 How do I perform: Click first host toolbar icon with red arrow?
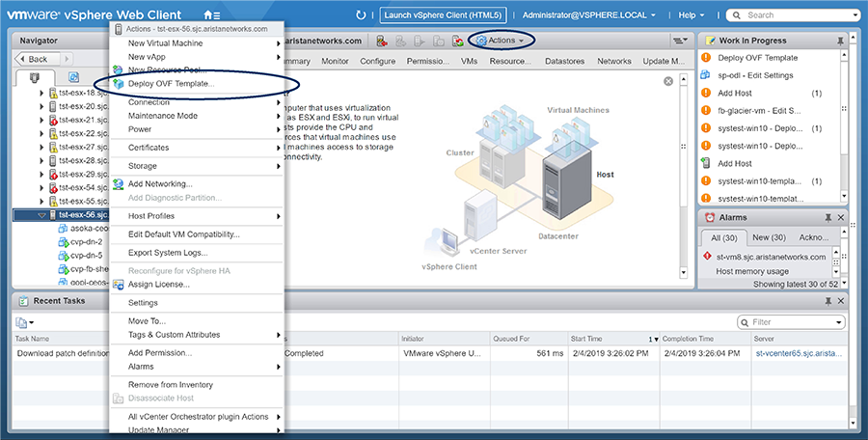pyautogui.click(x=382, y=41)
